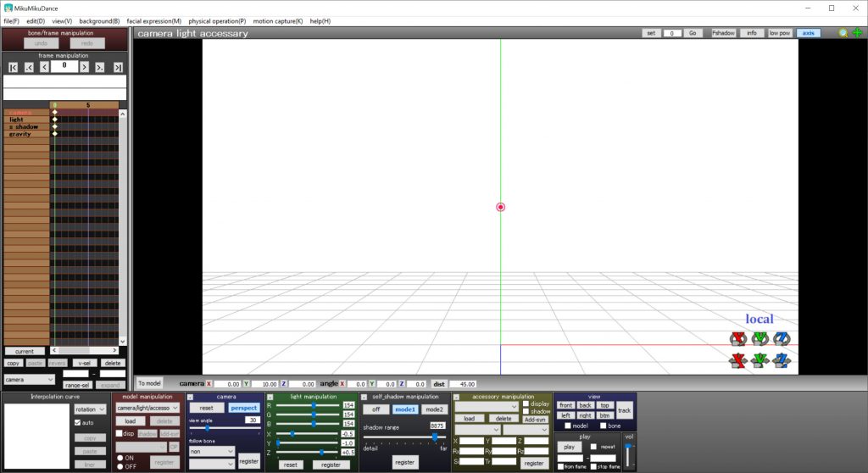Click timeline vertical scrollbar down arrow
The image size is (868, 473).
(x=122, y=342)
